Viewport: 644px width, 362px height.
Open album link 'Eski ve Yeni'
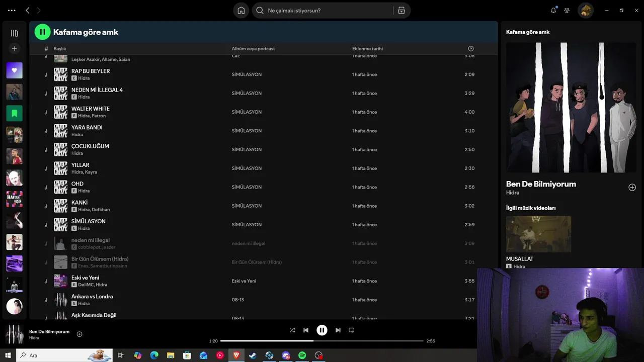(244, 281)
